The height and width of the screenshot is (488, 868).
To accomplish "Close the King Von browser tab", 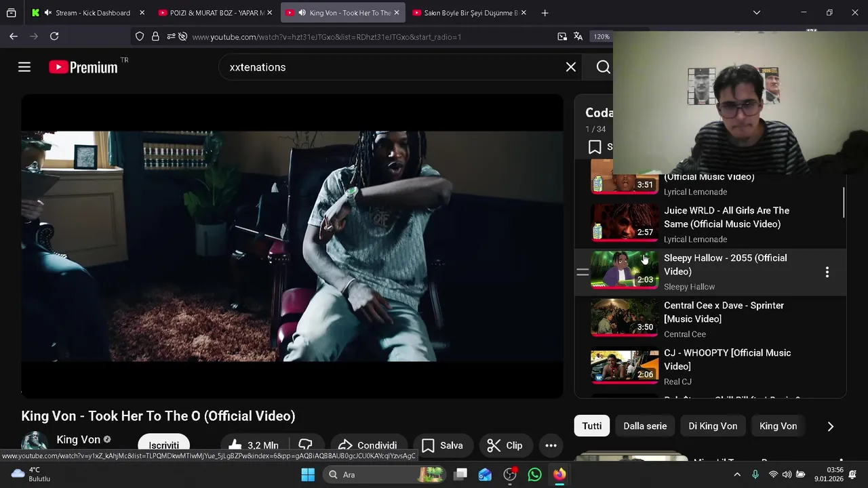I will pyautogui.click(x=397, y=13).
